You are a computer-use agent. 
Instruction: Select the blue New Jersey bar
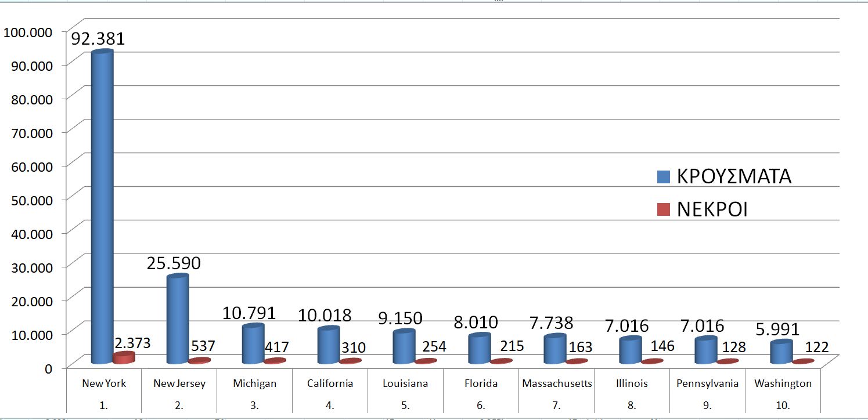tap(177, 319)
